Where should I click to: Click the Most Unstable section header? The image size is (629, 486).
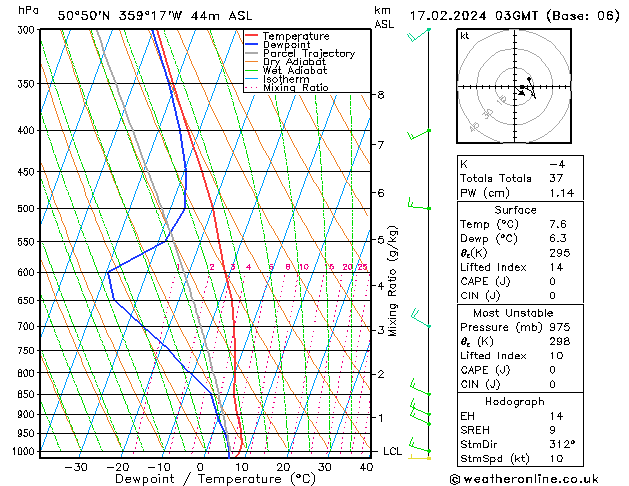click(x=513, y=313)
